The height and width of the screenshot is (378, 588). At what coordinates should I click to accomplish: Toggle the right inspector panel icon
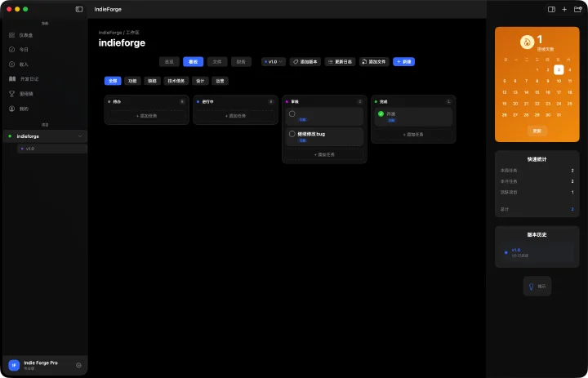551,9
